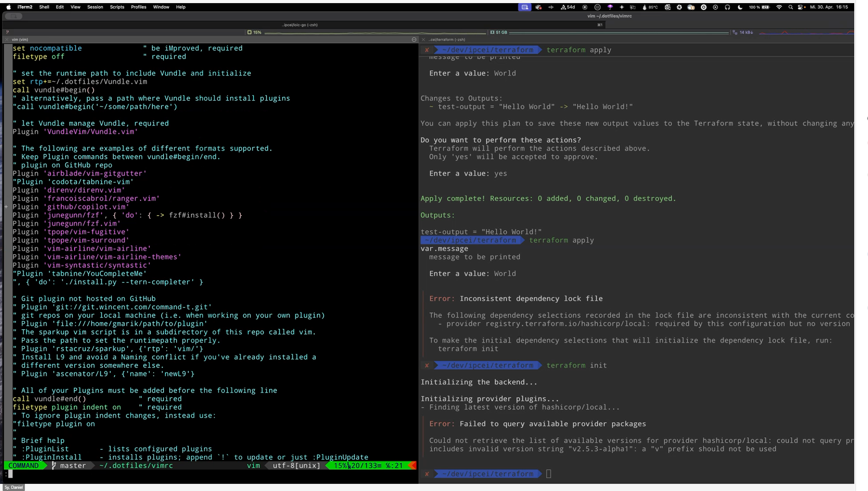Viewport: 868px width, 491px height.
Task: Click the double arrow menu bar icon
Action: point(551,7)
